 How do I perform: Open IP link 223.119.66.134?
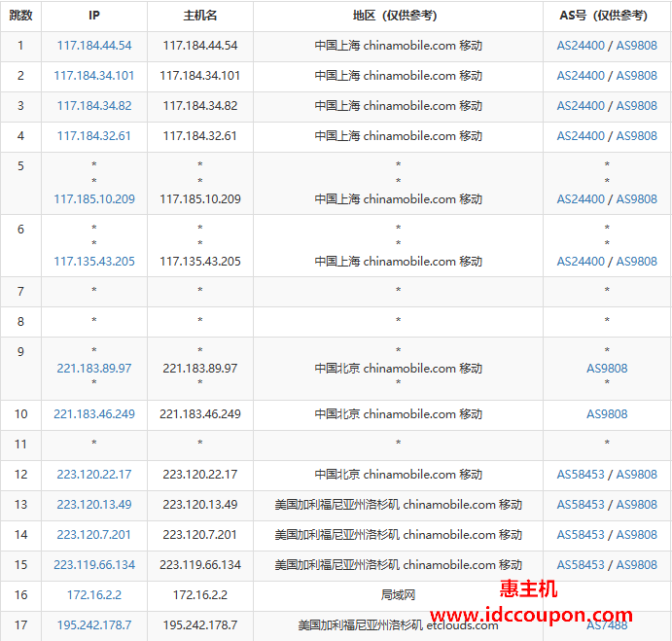94,565
